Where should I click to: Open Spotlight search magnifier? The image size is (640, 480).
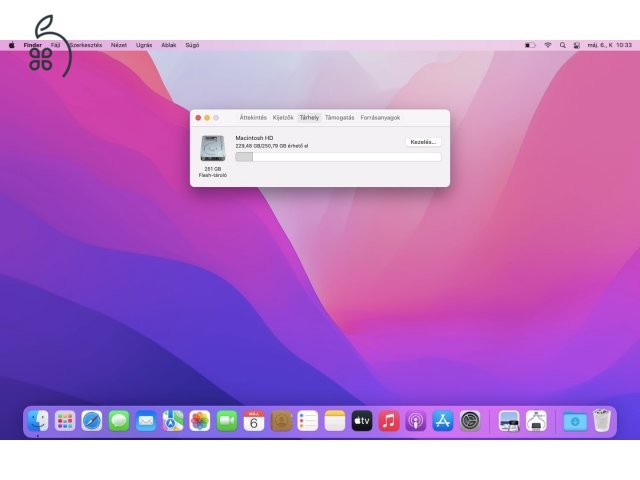coord(562,45)
